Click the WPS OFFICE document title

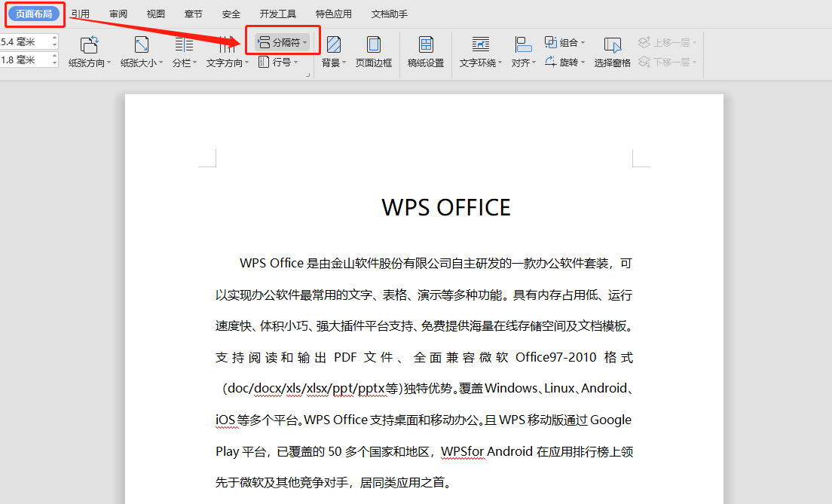445,207
